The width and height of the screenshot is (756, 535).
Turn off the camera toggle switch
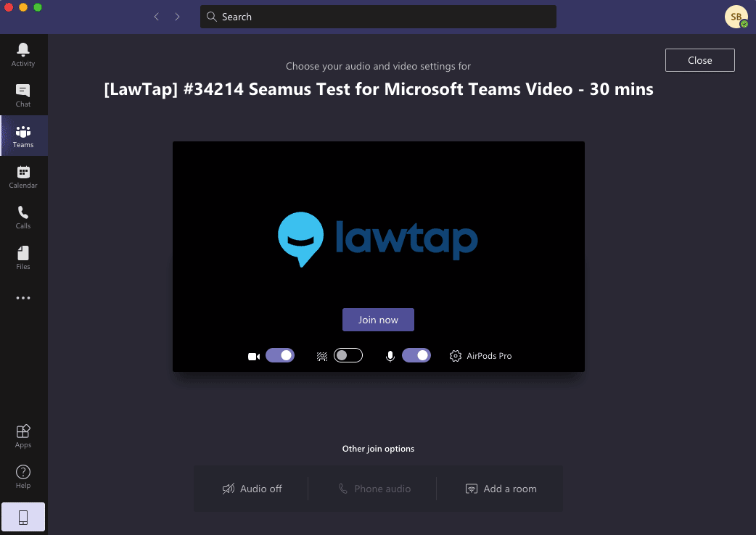tap(280, 355)
